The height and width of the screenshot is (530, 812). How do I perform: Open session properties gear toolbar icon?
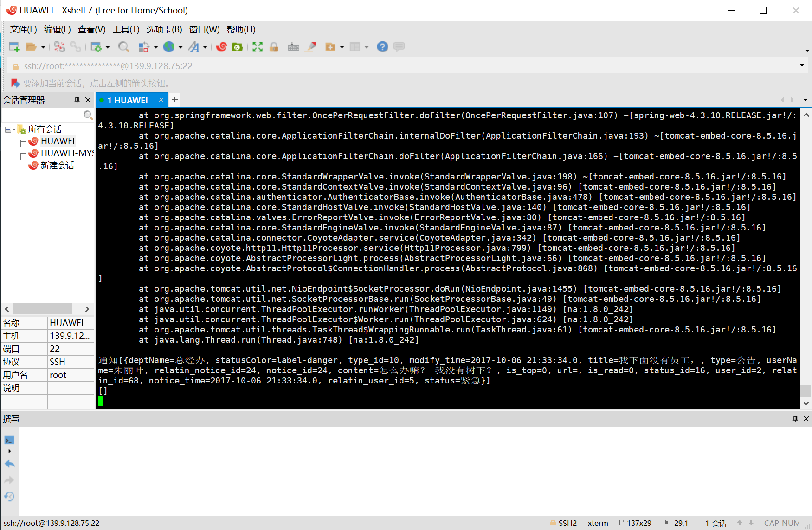point(96,47)
